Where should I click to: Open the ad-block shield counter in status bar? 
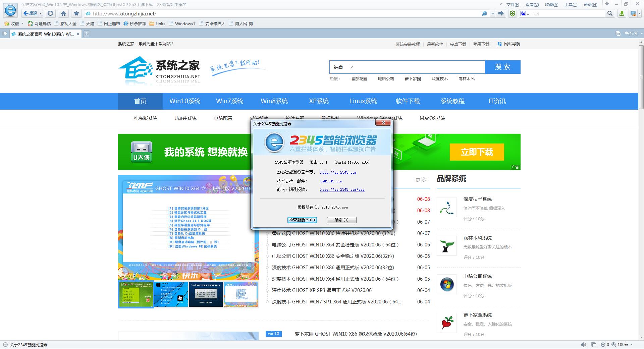[x=605, y=345]
